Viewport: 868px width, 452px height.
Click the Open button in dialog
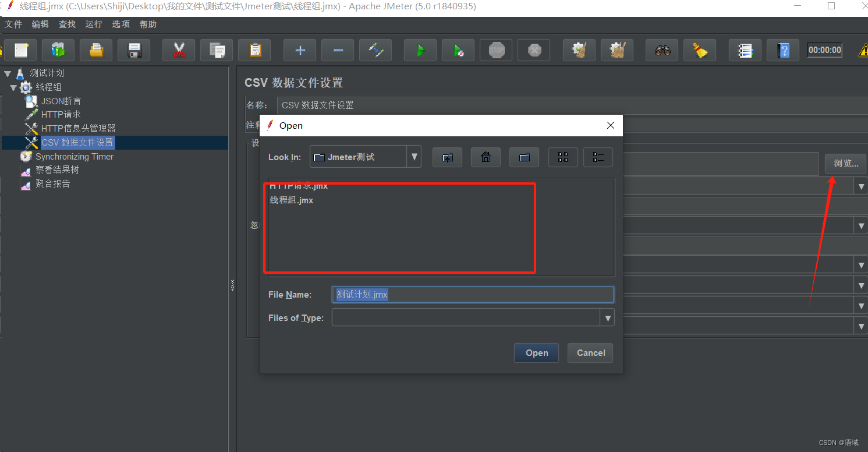[x=536, y=353]
